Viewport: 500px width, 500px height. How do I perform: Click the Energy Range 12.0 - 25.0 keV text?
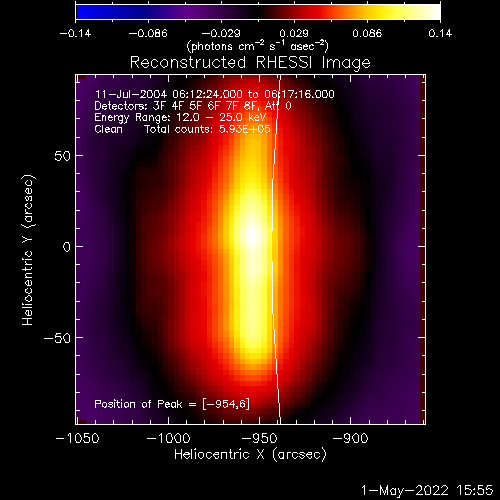click(x=180, y=117)
